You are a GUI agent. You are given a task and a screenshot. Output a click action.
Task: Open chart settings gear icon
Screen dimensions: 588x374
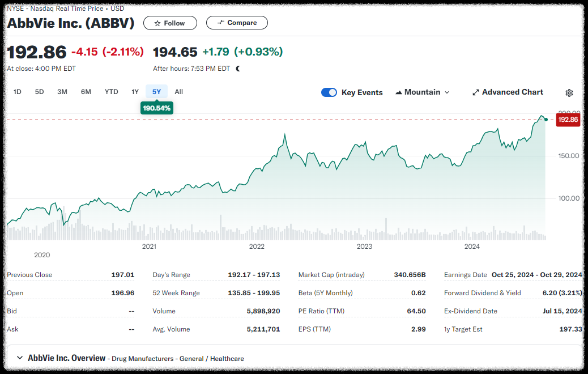569,93
